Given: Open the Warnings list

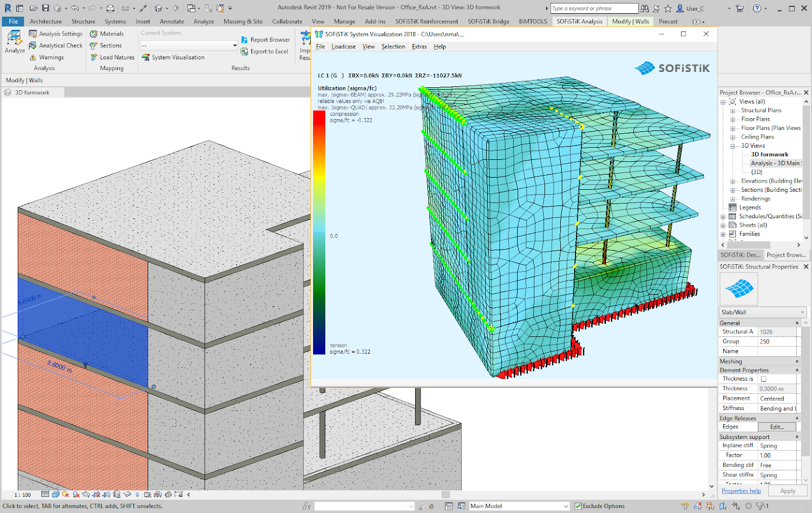Looking at the screenshot, I should 47,57.
